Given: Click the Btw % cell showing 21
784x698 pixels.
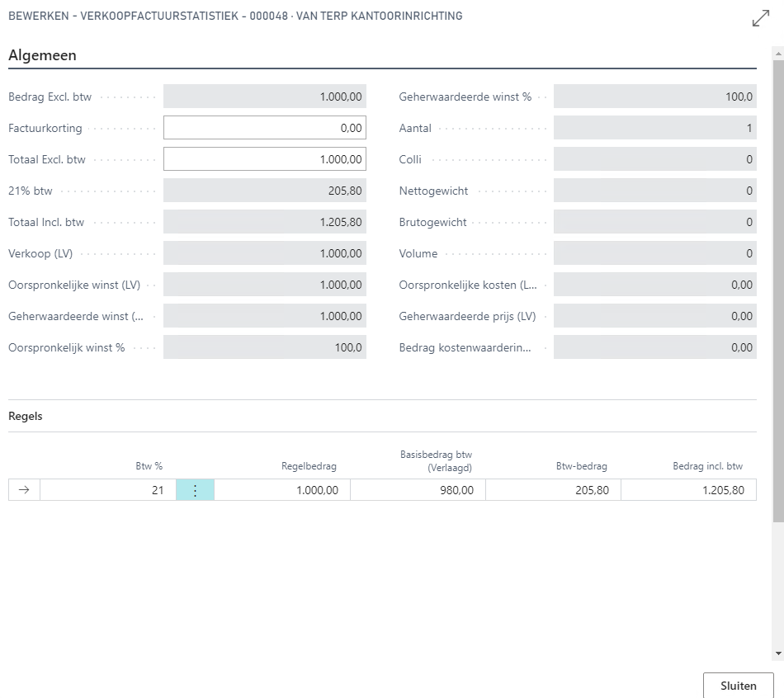Looking at the screenshot, I should click(x=107, y=490).
